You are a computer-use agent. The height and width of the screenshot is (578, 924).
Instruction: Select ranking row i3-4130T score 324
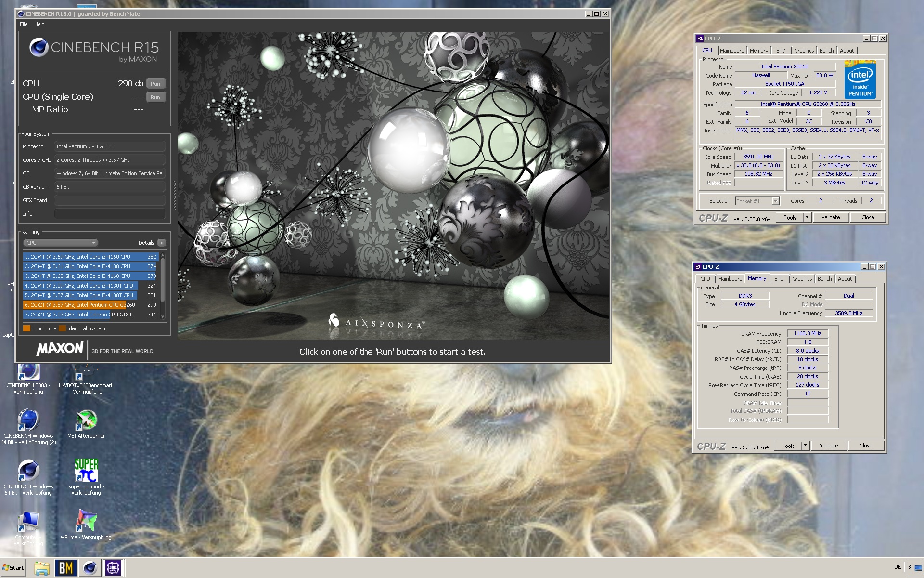pyautogui.click(x=90, y=286)
